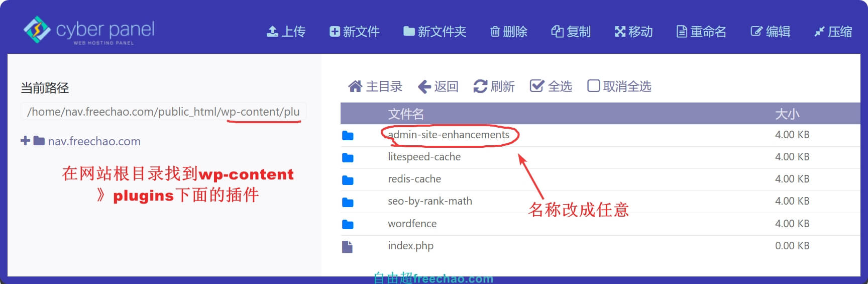The width and height of the screenshot is (868, 284).
Task: Click the CyberPanel logo
Action: [x=89, y=31]
